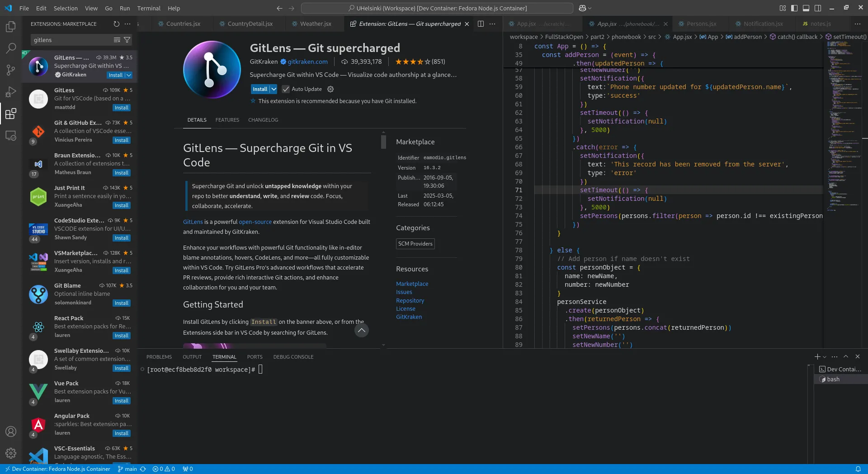Refresh the extensions marketplace list
Viewport: 868px width, 474px height.
click(116, 24)
